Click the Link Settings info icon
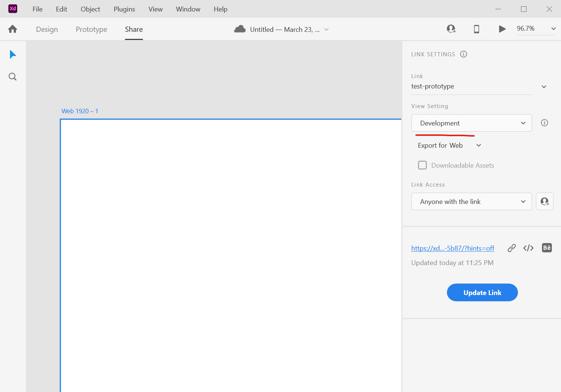561x392 pixels. point(464,54)
